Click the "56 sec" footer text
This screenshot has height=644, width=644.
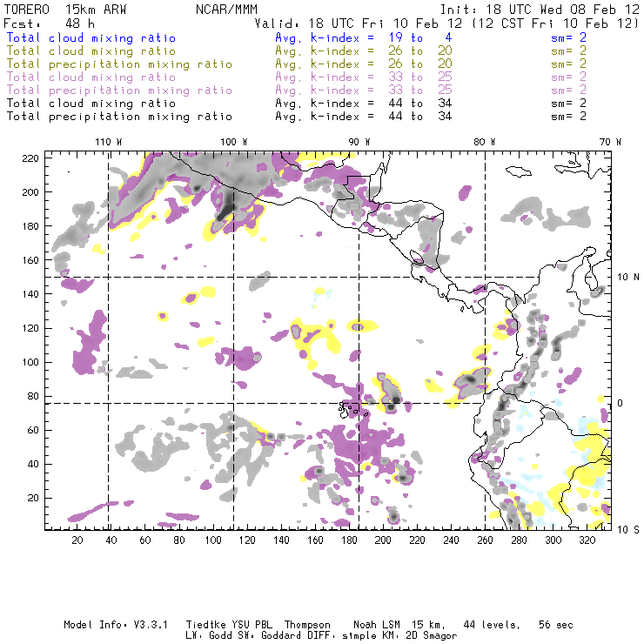tap(556, 625)
